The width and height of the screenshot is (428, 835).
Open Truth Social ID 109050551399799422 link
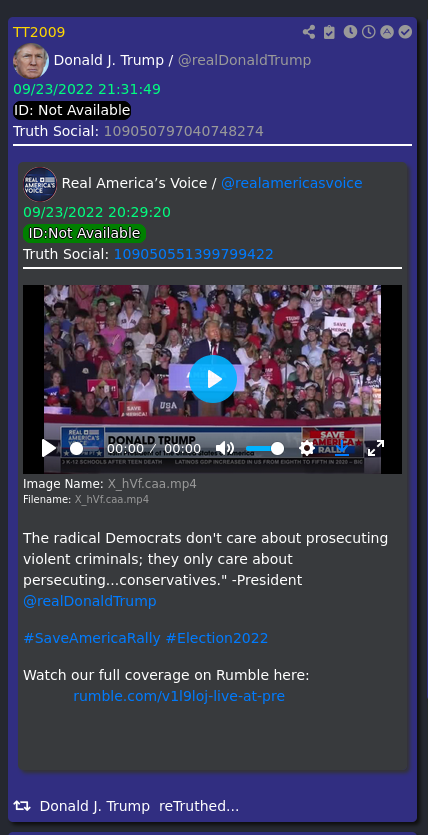(194, 254)
